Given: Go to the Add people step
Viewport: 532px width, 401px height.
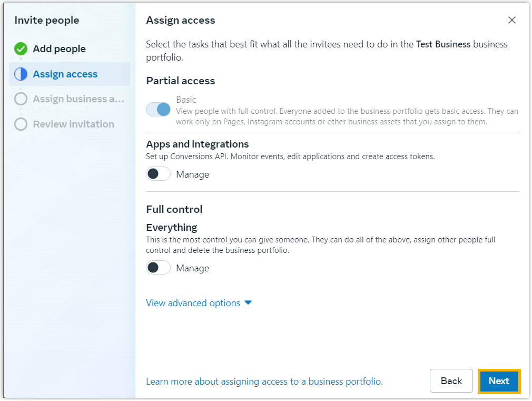Looking at the screenshot, I should pos(59,49).
